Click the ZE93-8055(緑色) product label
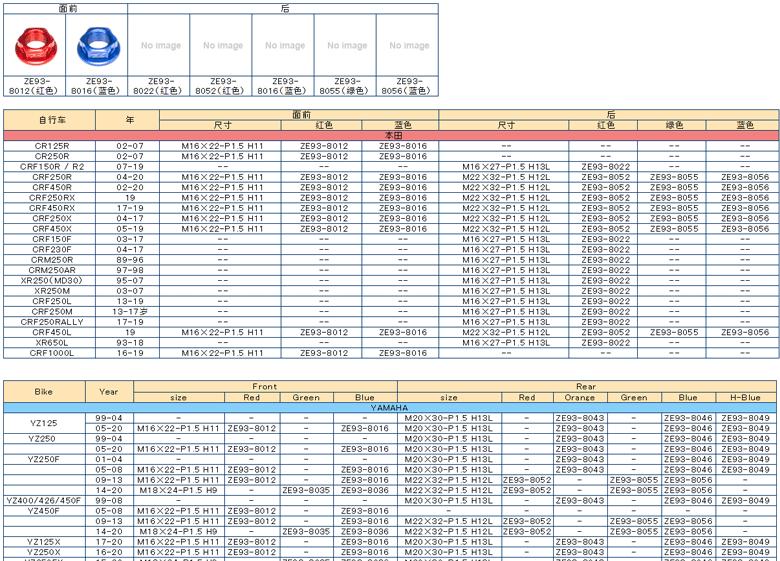This screenshot has height=561, width=780. pyautogui.click(x=344, y=86)
